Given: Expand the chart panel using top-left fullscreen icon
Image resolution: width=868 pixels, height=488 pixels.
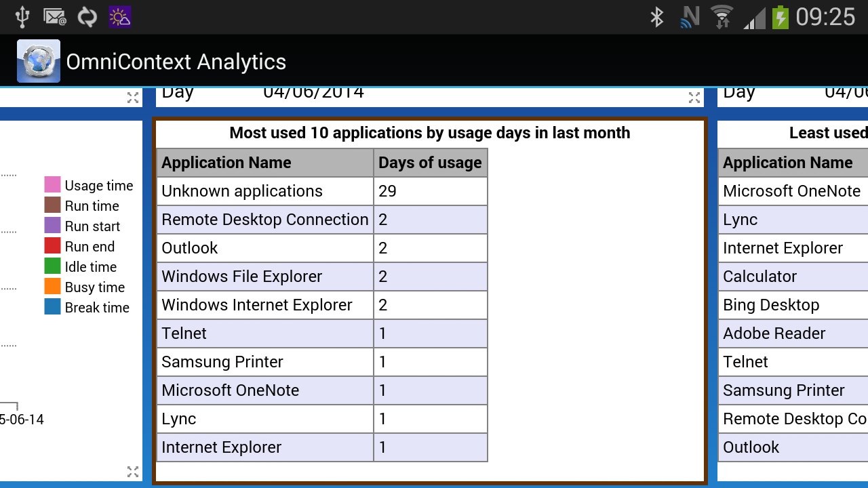Looking at the screenshot, I should pos(133,98).
